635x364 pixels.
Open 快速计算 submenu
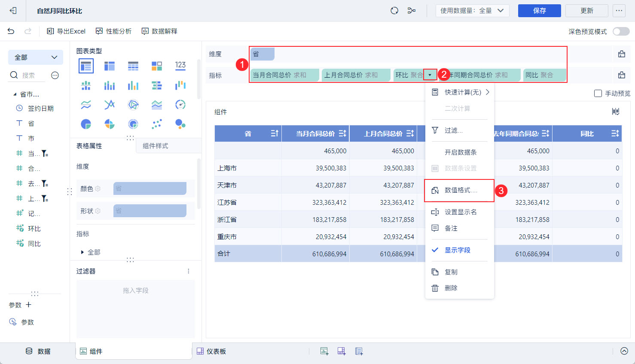coord(460,92)
